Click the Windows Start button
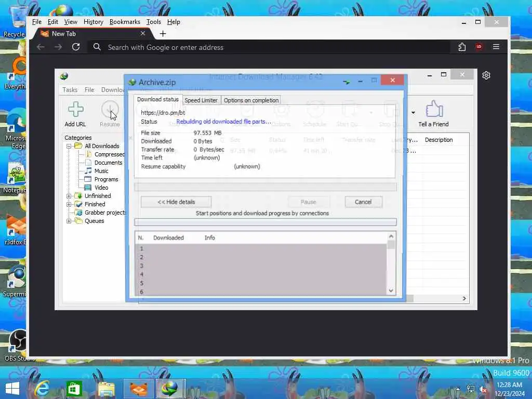Viewport: 532px width, 399px height. pos(12,389)
